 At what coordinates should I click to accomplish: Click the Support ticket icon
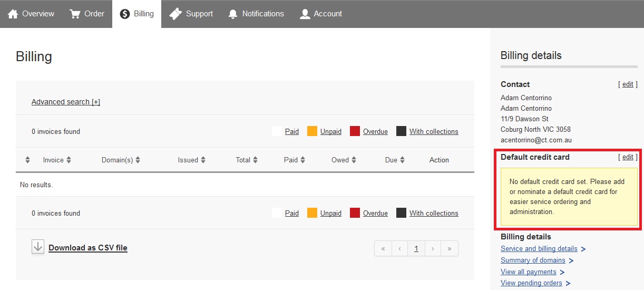[175, 14]
